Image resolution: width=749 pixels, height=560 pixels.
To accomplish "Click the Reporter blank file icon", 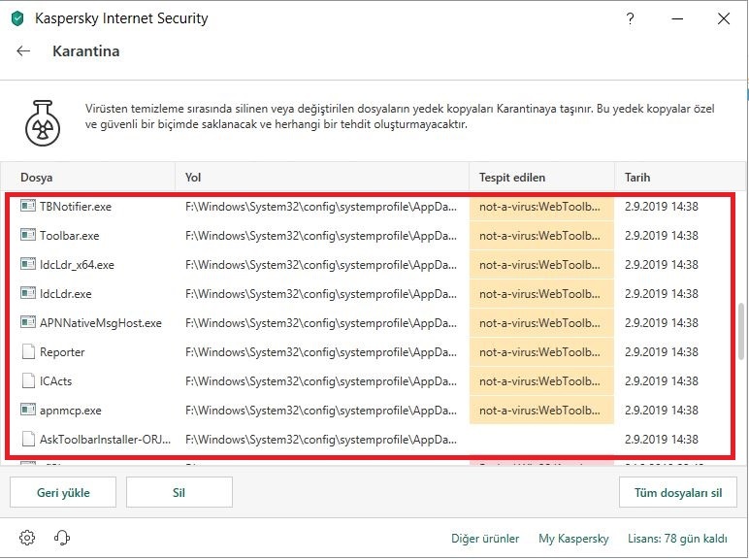I will click(27, 352).
